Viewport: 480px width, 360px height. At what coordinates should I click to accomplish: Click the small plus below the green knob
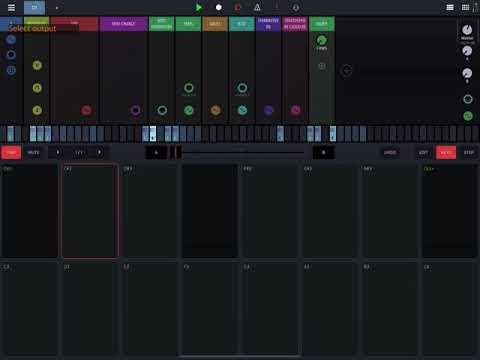pos(322,66)
